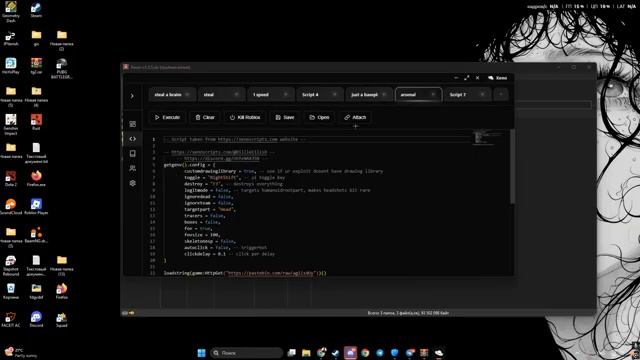Expand the sidebar with the chevron arrow
The height and width of the screenshot is (360, 640).
click(132, 96)
